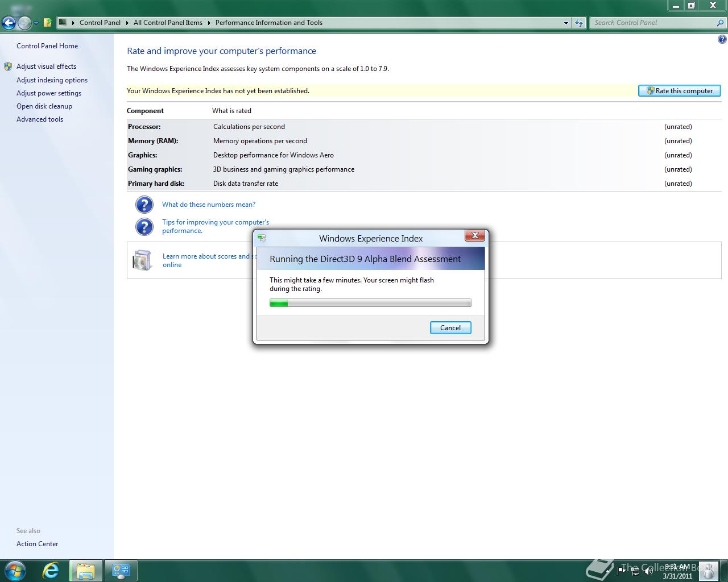Expand arrow after All Control Panel Items
Image resolution: width=728 pixels, height=582 pixels.
[209, 23]
